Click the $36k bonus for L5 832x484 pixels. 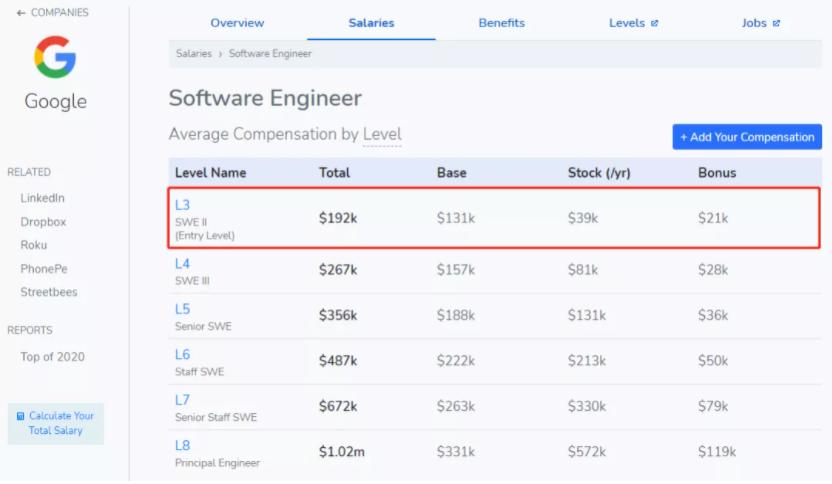click(x=713, y=316)
